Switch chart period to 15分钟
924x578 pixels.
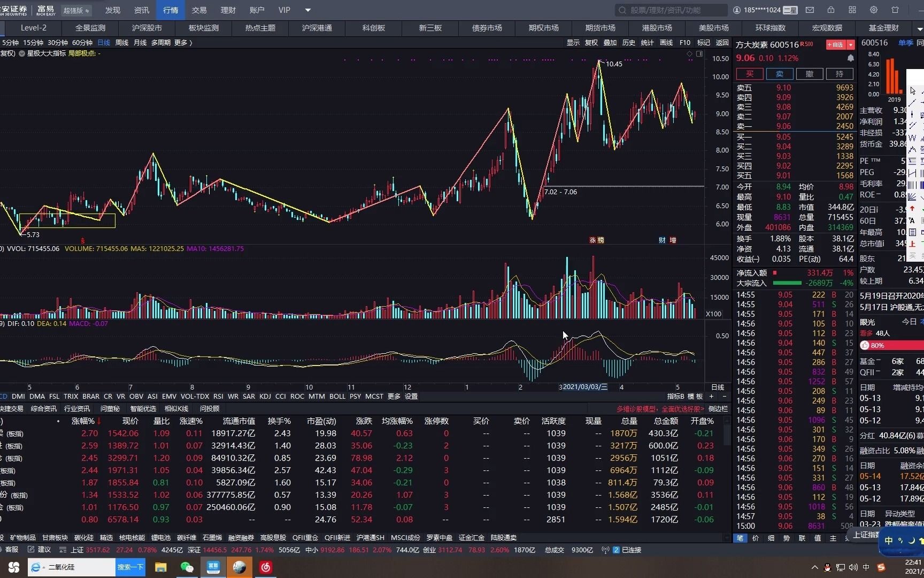pyautogui.click(x=33, y=43)
